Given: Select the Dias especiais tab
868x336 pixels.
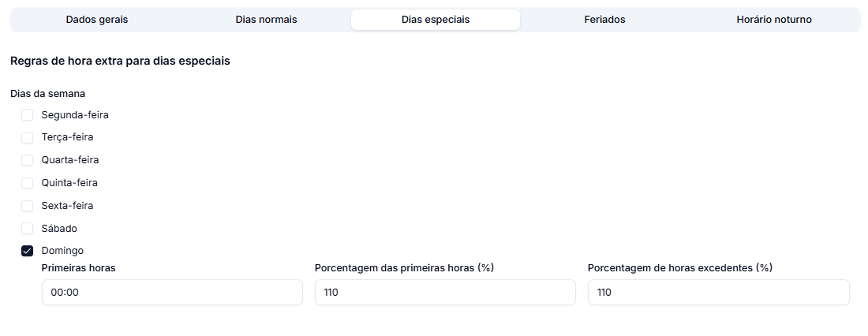Looking at the screenshot, I should click(x=436, y=20).
